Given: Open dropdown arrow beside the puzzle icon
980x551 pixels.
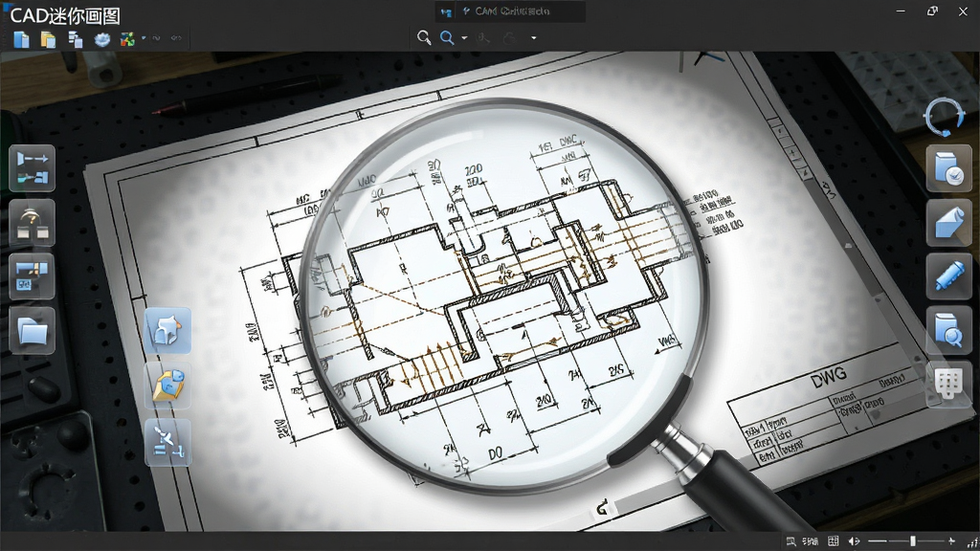Looking at the screenshot, I should 144,38.
